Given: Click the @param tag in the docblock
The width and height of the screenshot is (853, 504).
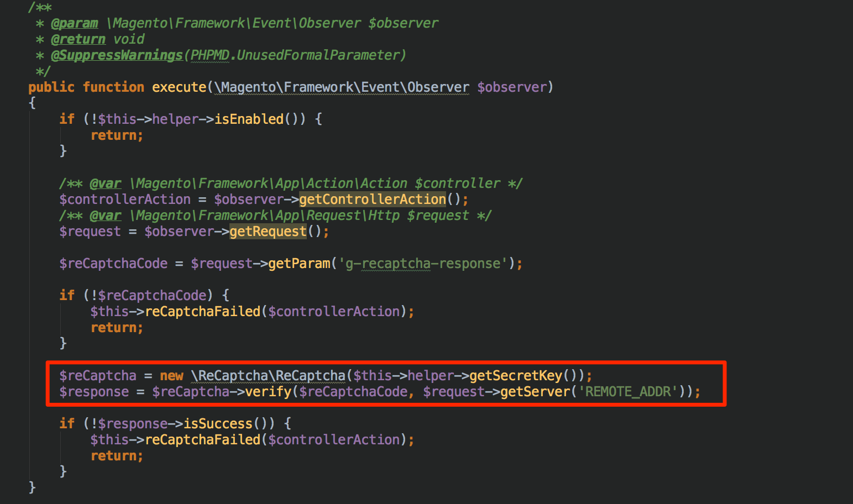Looking at the screenshot, I should click(75, 23).
